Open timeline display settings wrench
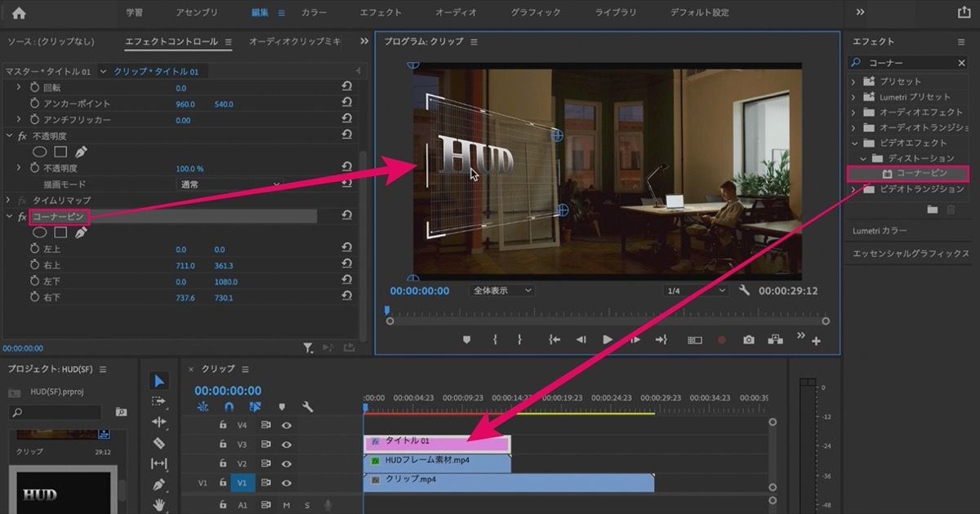980x514 pixels. tap(308, 406)
